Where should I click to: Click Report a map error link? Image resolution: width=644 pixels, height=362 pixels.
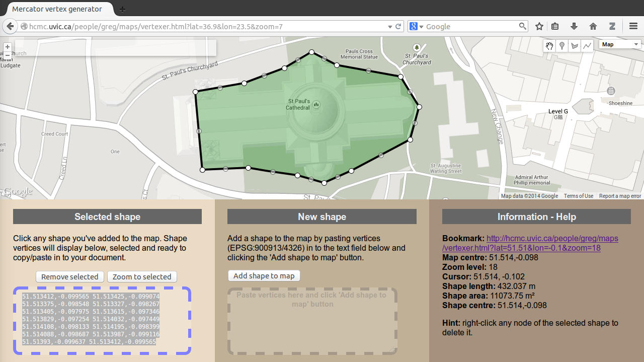[620, 196]
